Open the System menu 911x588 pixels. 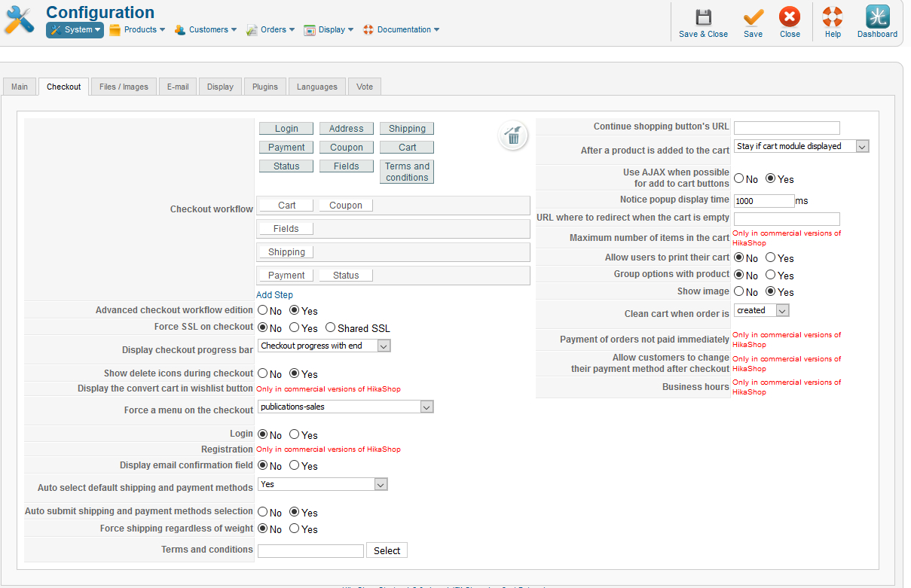coord(75,30)
